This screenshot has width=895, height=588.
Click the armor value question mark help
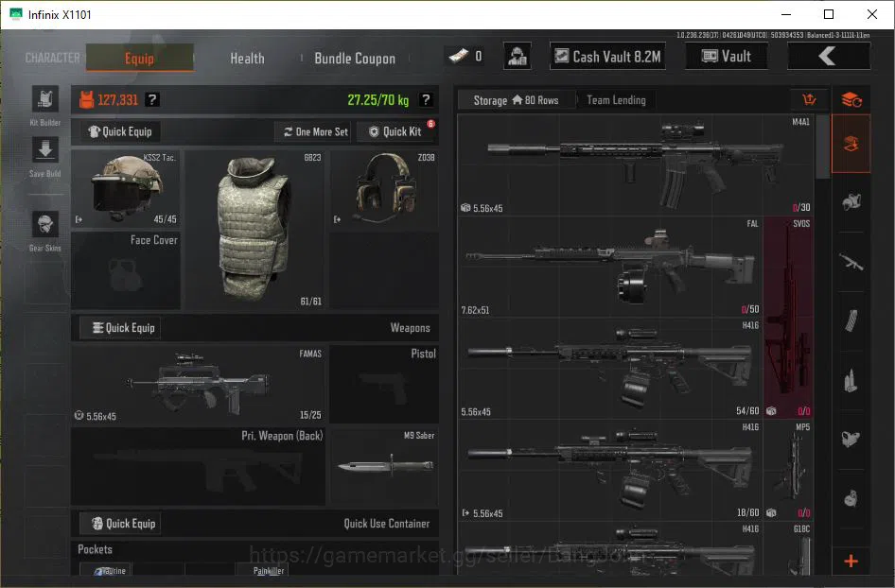click(x=151, y=100)
